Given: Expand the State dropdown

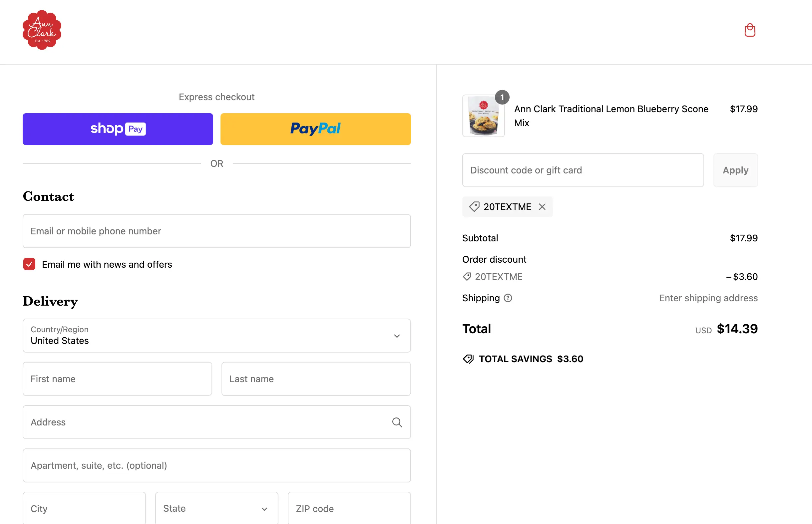Looking at the screenshot, I should pos(216,508).
